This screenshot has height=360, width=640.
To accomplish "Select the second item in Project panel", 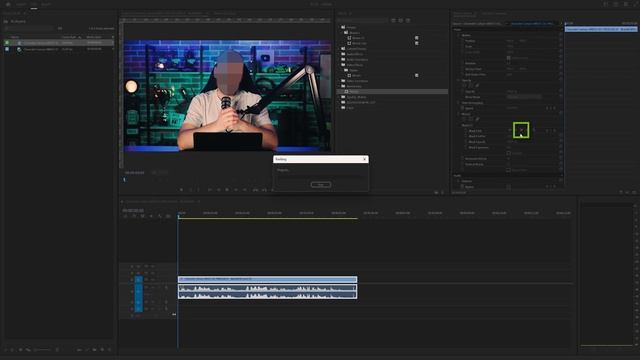I will [x=59, y=49].
